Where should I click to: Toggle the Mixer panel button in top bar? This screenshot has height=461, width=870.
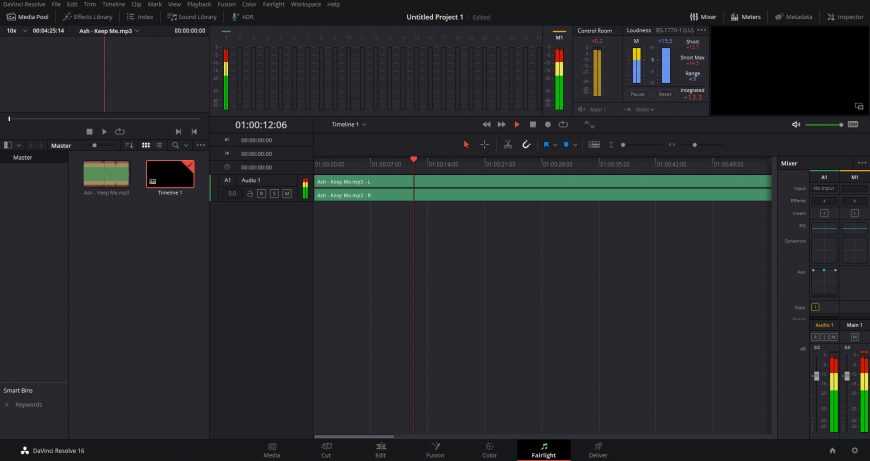pos(703,17)
